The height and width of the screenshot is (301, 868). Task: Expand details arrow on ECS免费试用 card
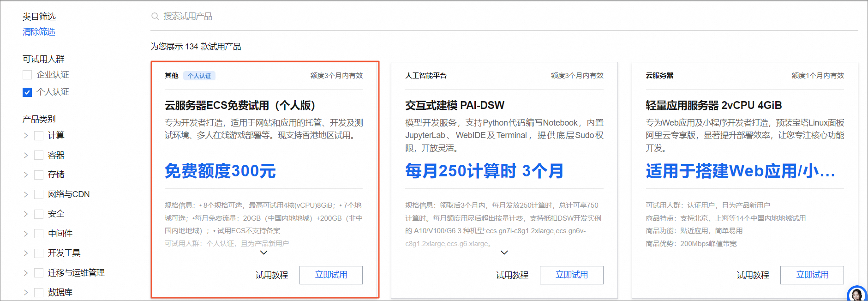click(x=263, y=253)
